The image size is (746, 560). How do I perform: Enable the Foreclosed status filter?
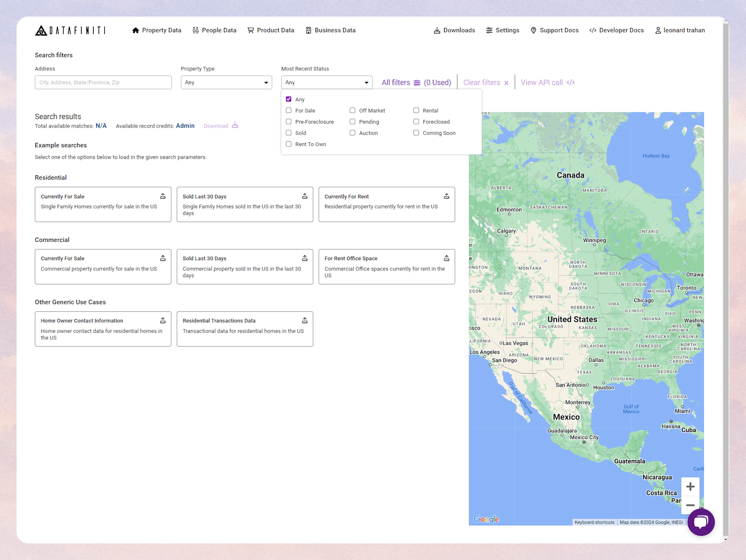pyautogui.click(x=416, y=121)
